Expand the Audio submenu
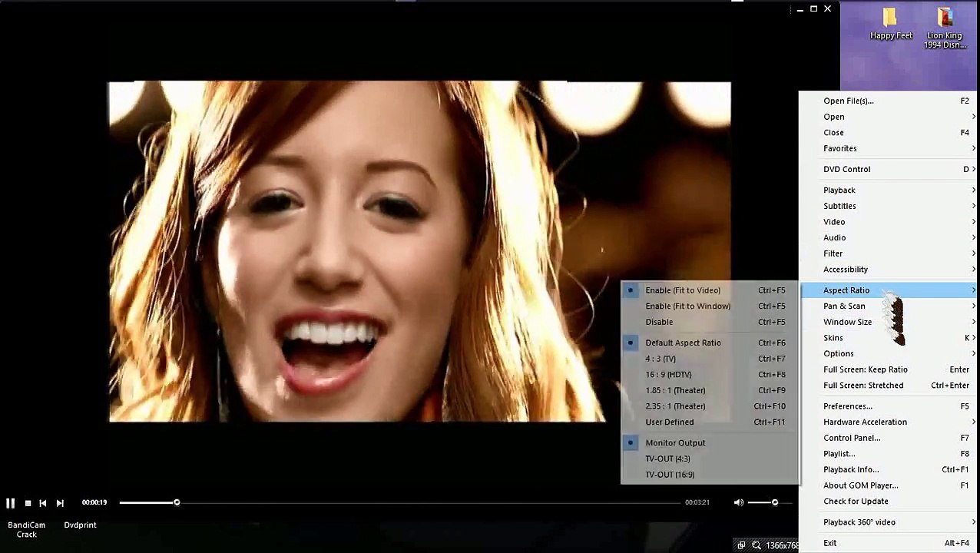This screenshot has width=980, height=553. pyautogui.click(x=889, y=237)
